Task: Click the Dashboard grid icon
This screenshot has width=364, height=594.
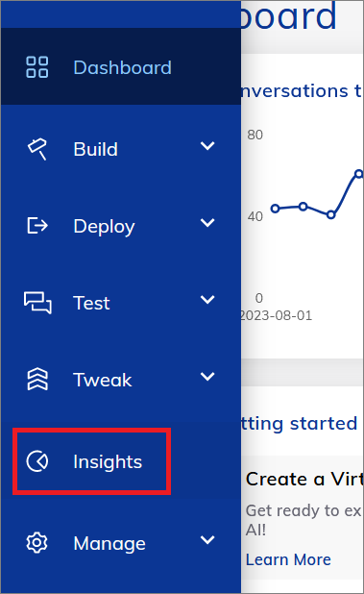Action: (x=37, y=67)
